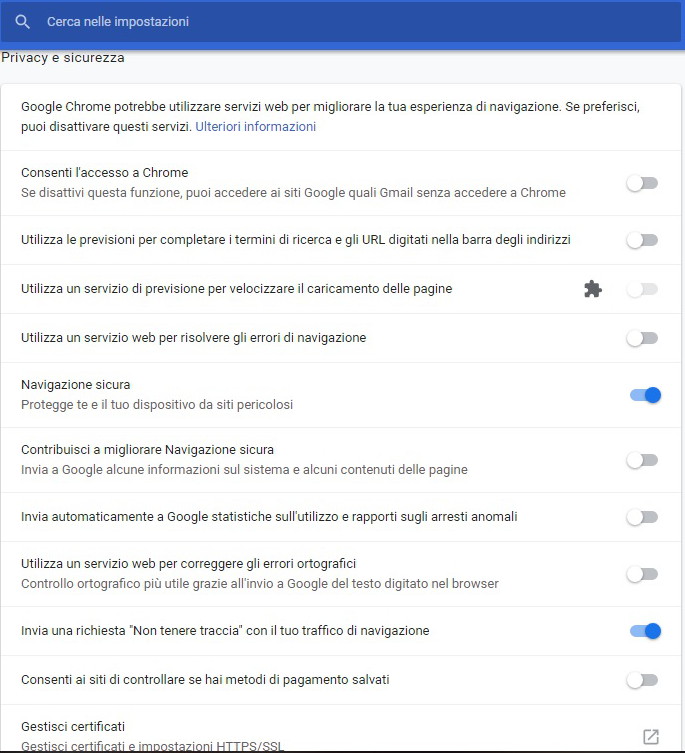Click Navigazione sicura setting label
The height and width of the screenshot is (753, 685).
76,384
